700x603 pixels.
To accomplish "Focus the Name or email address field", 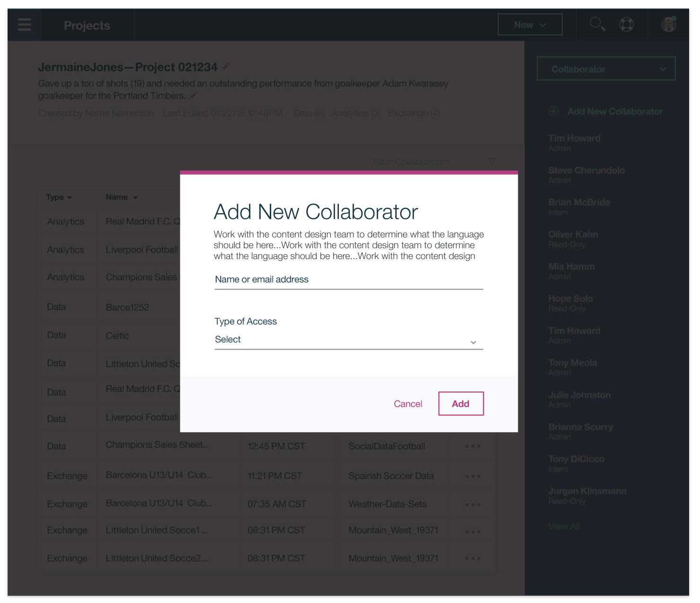I will [x=349, y=280].
